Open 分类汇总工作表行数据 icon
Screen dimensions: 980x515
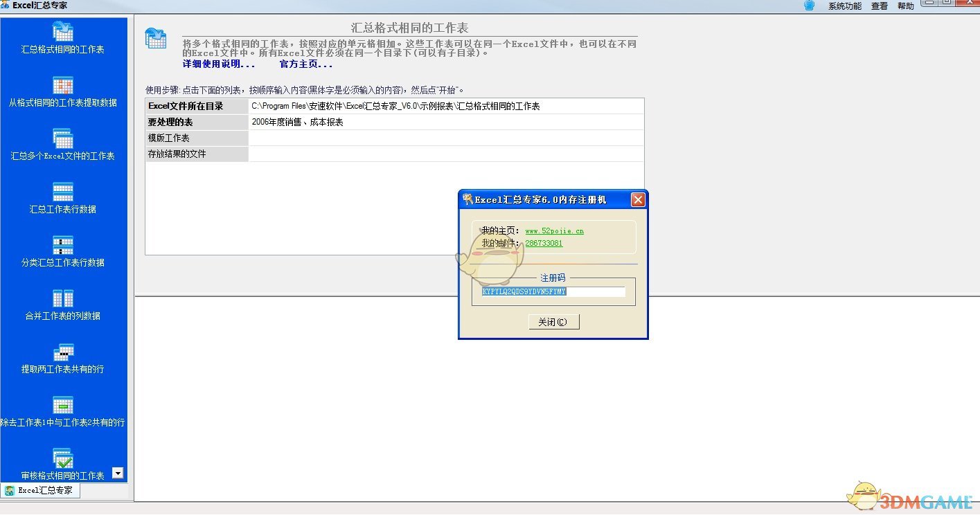click(x=63, y=245)
